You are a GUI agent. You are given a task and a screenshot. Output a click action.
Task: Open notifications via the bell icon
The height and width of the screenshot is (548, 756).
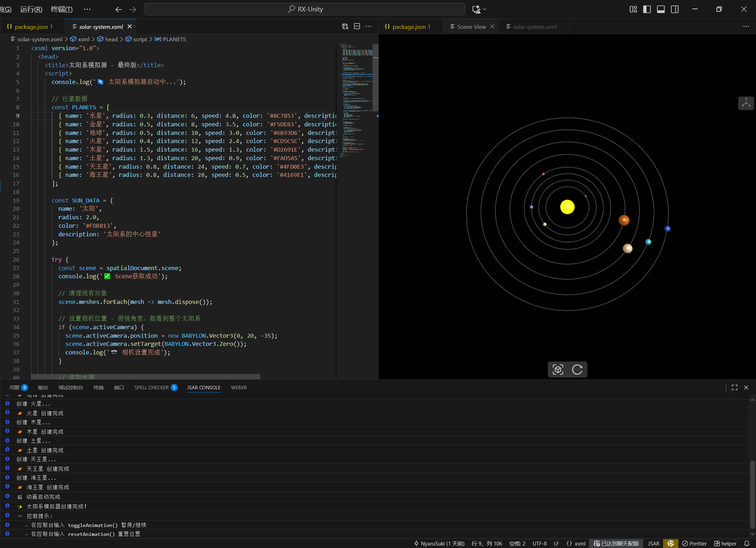747,543
